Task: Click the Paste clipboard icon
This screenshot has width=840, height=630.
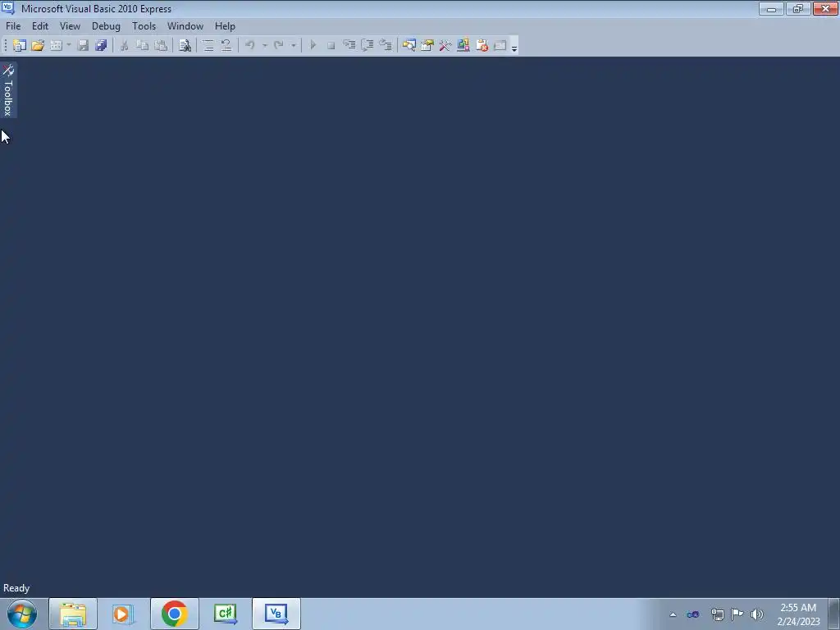Action: click(x=161, y=46)
